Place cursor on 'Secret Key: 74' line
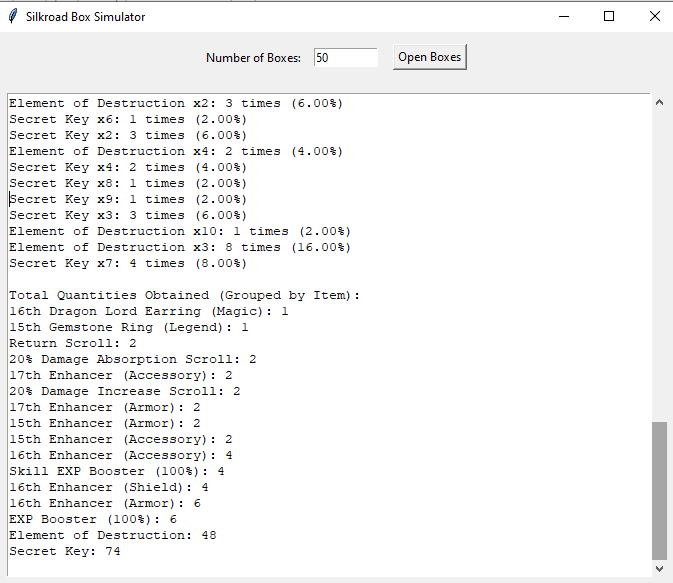The height and width of the screenshot is (583, 673). click(x=65, y=551)
